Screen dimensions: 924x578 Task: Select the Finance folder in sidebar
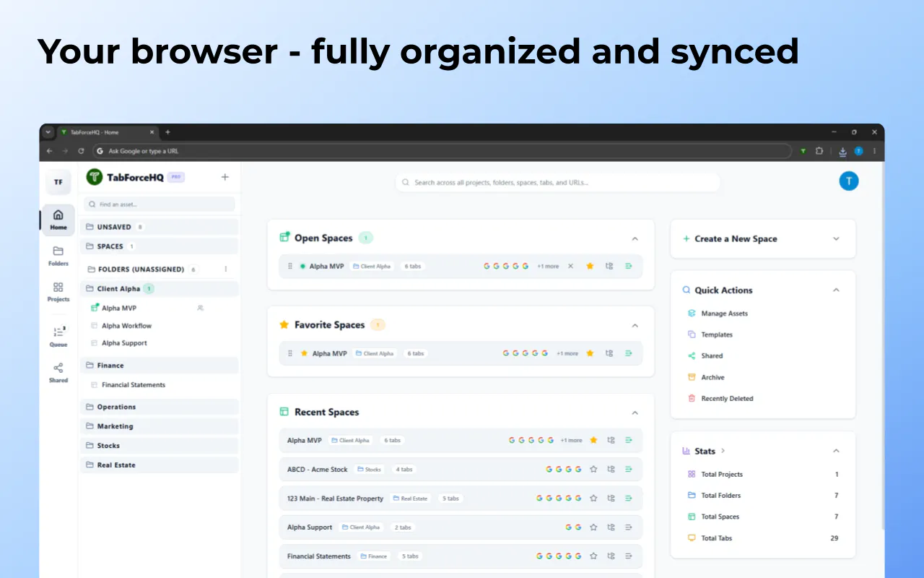[159, 366]
